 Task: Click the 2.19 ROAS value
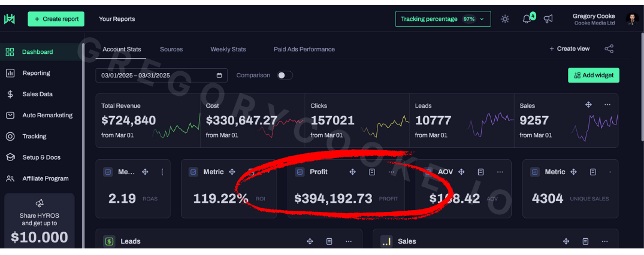click(x=122, y=199)
